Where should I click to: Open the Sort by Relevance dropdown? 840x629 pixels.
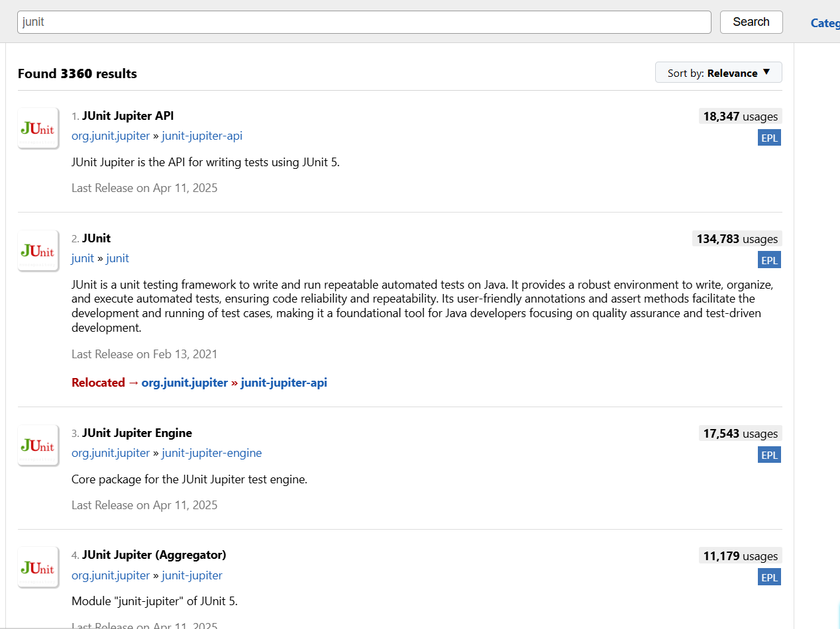point(718,73)
